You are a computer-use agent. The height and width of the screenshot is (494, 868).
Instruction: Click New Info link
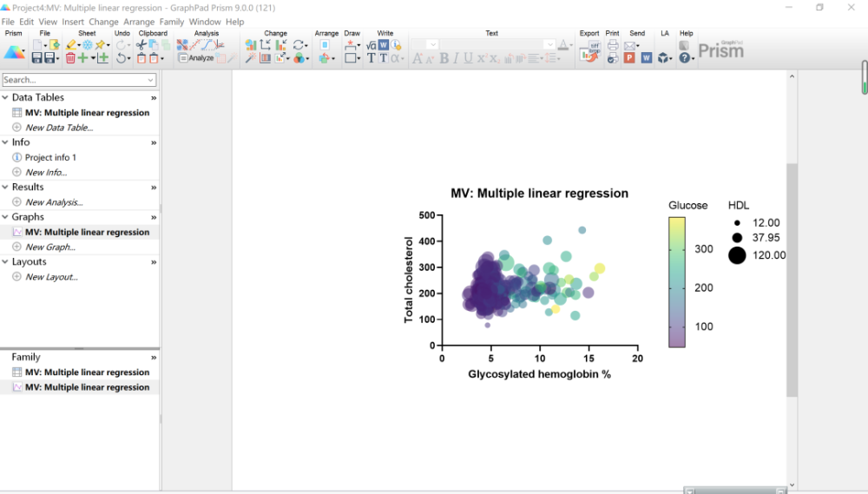(46, 172)
